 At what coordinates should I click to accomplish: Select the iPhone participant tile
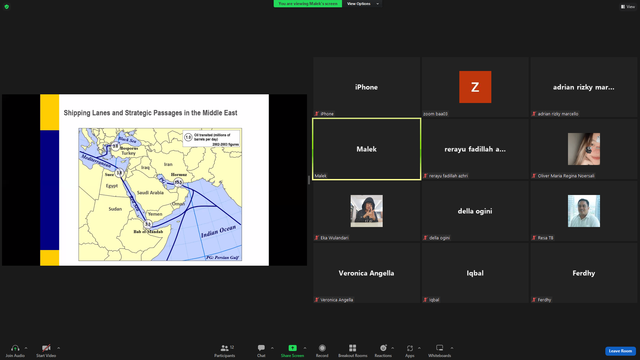[367, 87]
